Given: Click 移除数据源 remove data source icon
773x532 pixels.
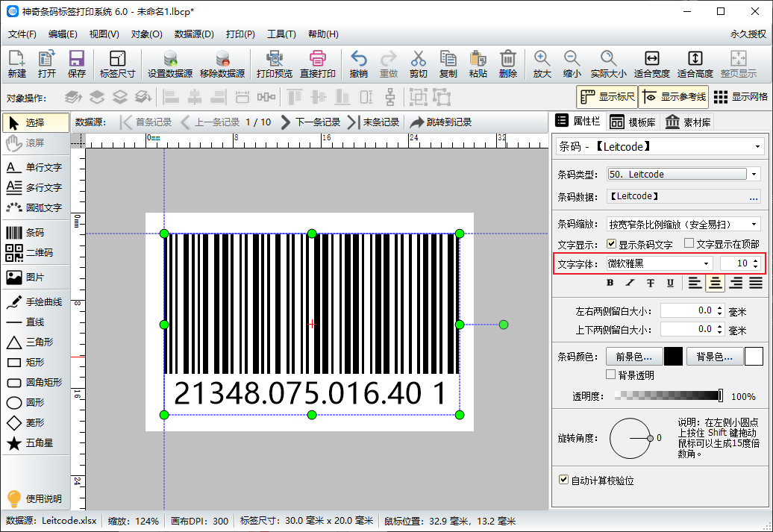Looking at the screenshot, I should [x=222, y=64].
